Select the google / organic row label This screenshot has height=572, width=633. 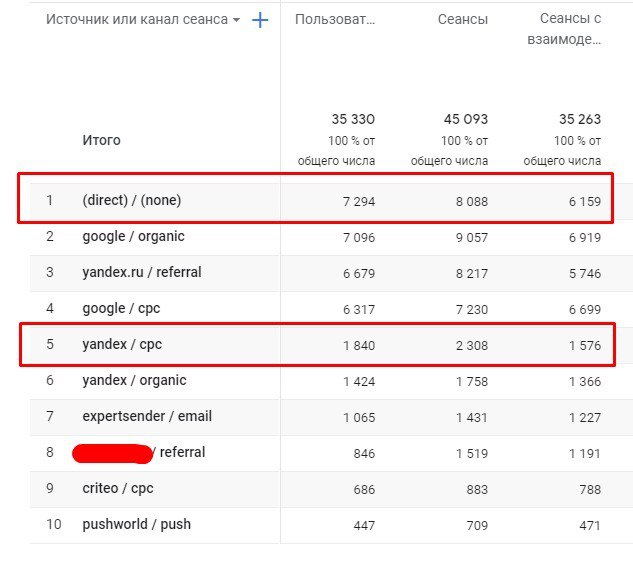[x=134, y=236]
